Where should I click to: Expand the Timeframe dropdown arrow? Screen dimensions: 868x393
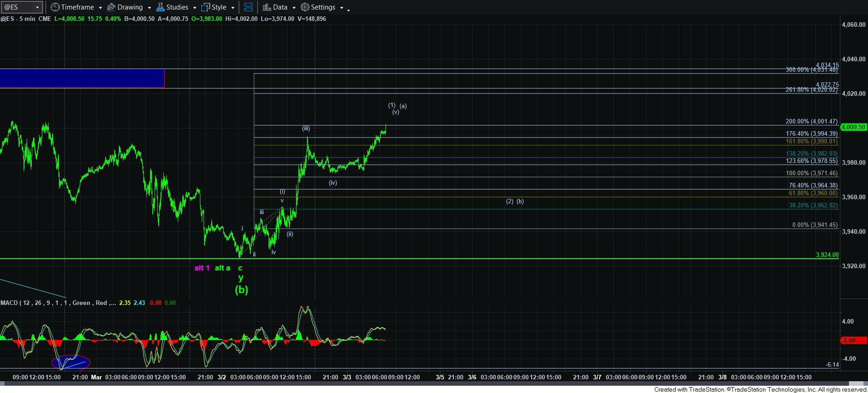pyautogui.click(x=100, y=8)
